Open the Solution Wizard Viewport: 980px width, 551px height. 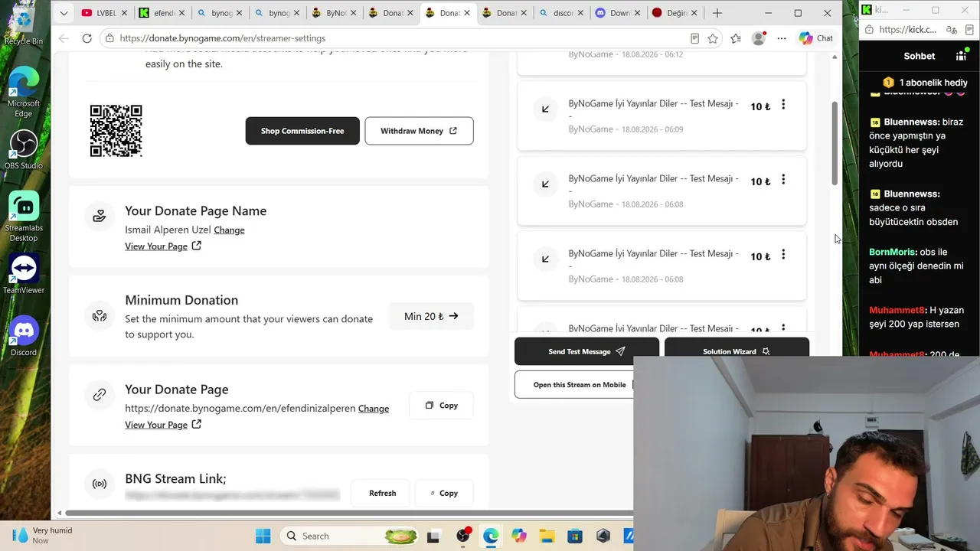(x=737, y=351)
